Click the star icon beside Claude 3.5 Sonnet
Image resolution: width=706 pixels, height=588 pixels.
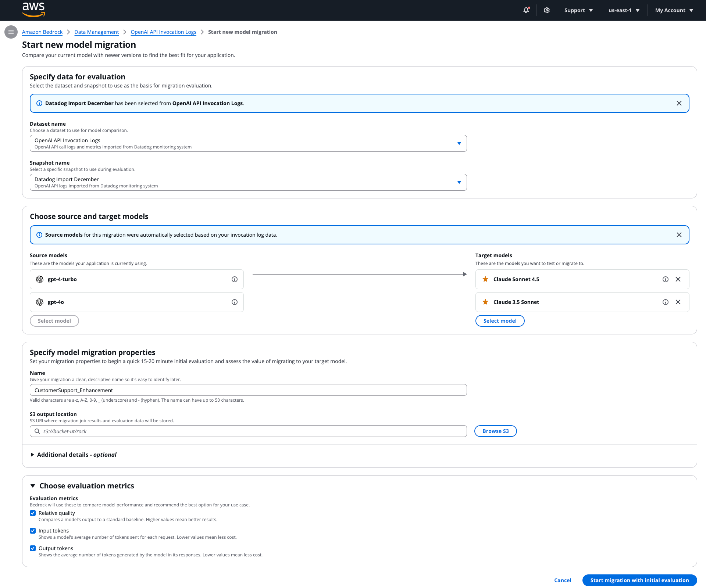point(485,302)
